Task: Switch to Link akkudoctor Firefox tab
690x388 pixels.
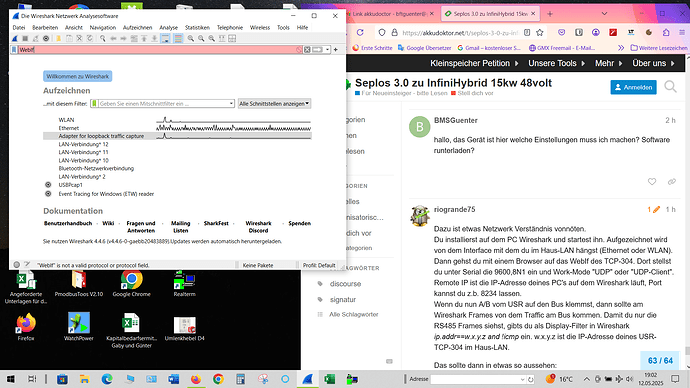Action: pos(390,14)
